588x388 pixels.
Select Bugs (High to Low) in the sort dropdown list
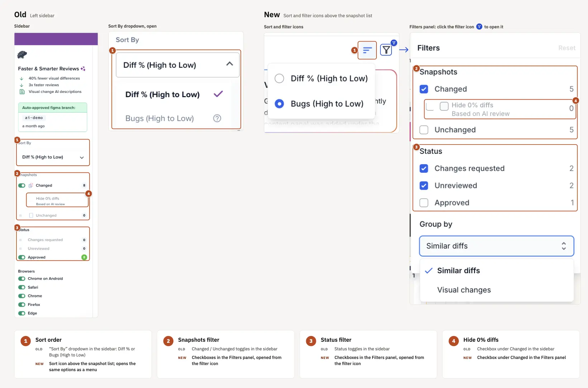point(160,118)
